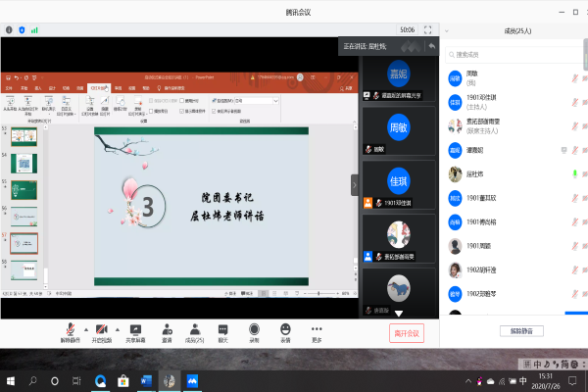
Task: Click the members icon (成员)
Action: [x=196, y=330]
